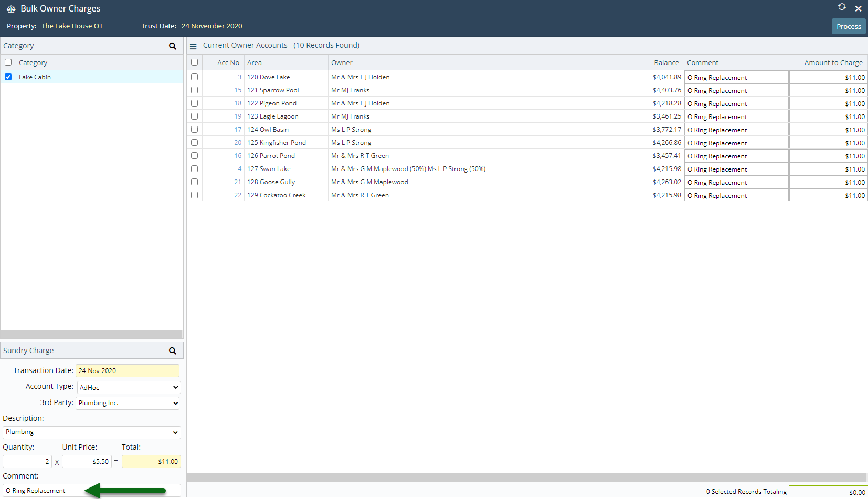868x499 pixels.
Task: Click the Unit Price input field
Action: pyautogui.click(x=87, y=462)
